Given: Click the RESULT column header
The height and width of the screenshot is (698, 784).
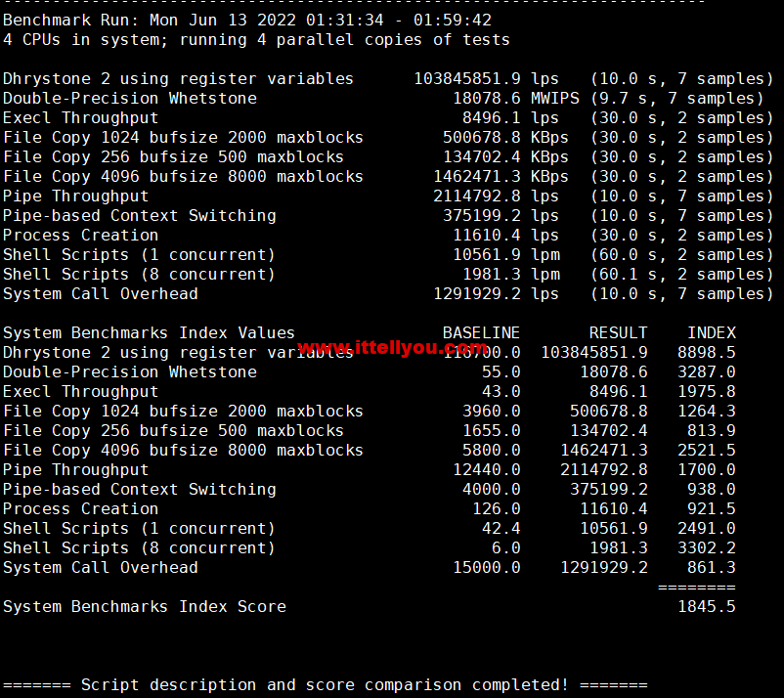Looking at the screenshot, I should 618,333.
